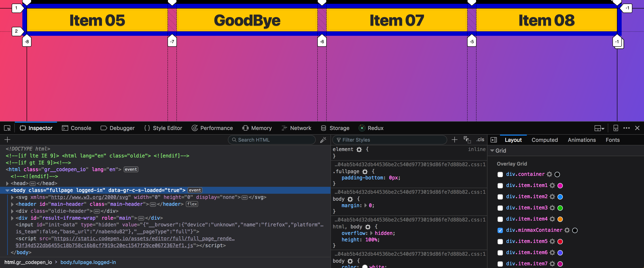Screen dimensions: 644x268
Task: Toggle the .cls class panel button
Action: [x=480, y=140]
